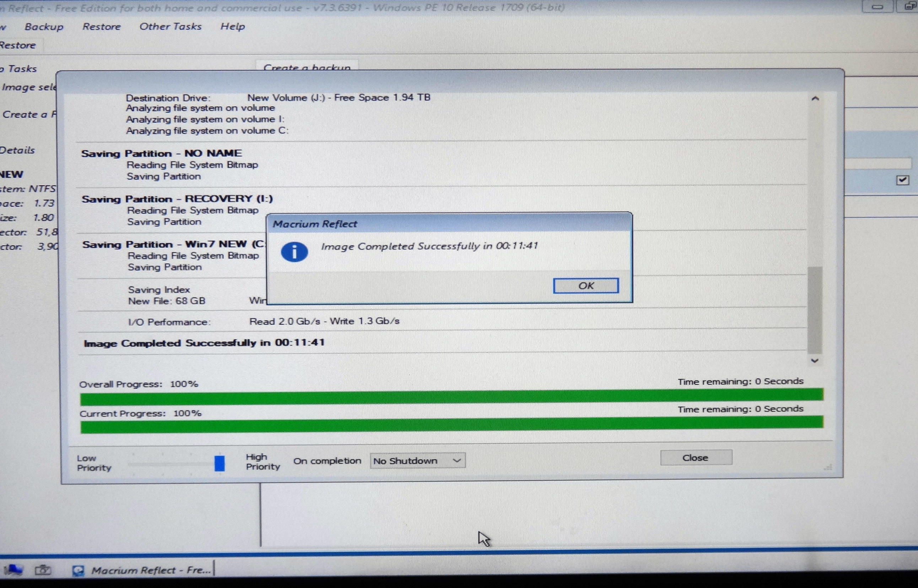Click OK in the Macrium Reflect dialog
Screen dimensions: 918x588
point(585,285)
